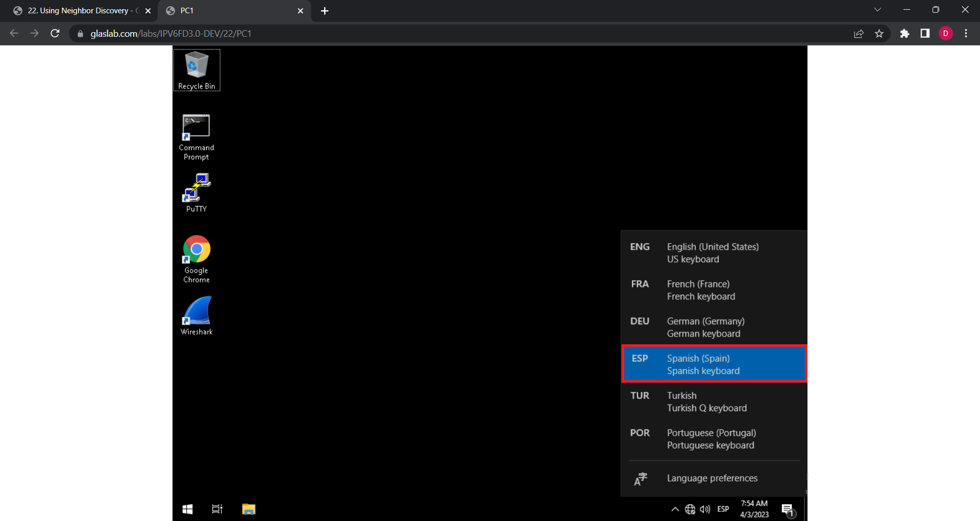Image resolution: width=980 pixels, height=521 pixels.
Task: Click the Task View taskbar icon
Action: [217, 509]
